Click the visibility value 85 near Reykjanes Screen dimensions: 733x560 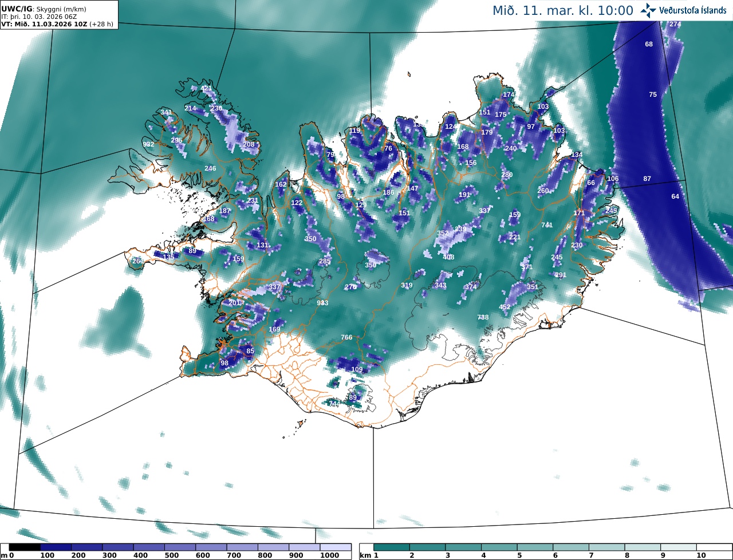point(250,351)
